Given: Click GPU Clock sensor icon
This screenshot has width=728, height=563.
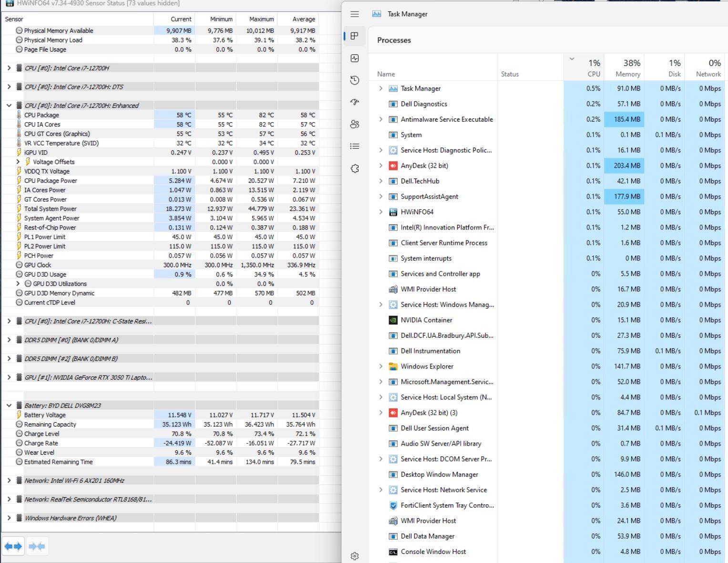Looking at the screenshot, I should (x=19, y=265).
